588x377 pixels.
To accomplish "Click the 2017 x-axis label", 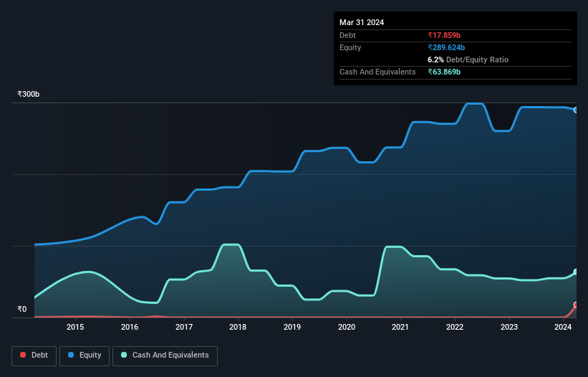I will pyautogui.click(x=184, y=327).
